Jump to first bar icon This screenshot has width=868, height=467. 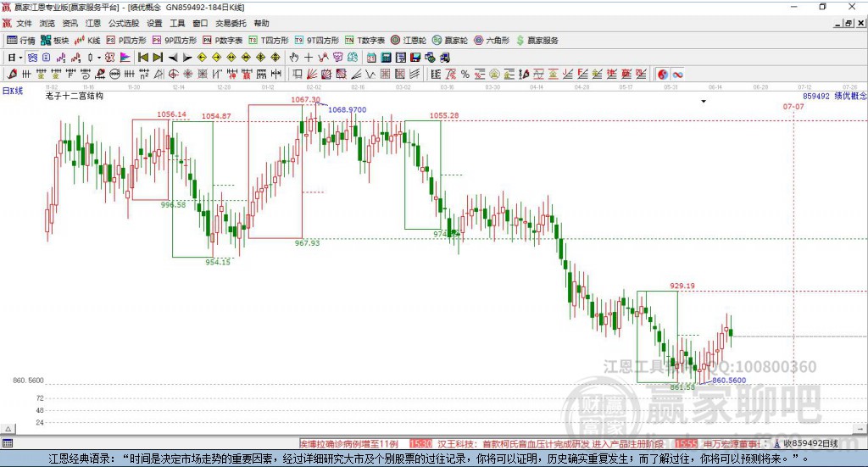[143, 58]
